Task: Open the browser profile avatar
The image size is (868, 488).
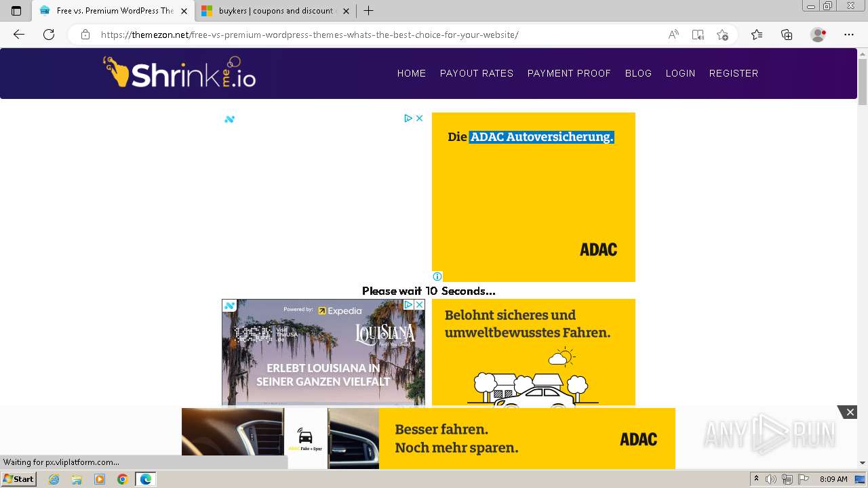Action: tap(818, 35)
